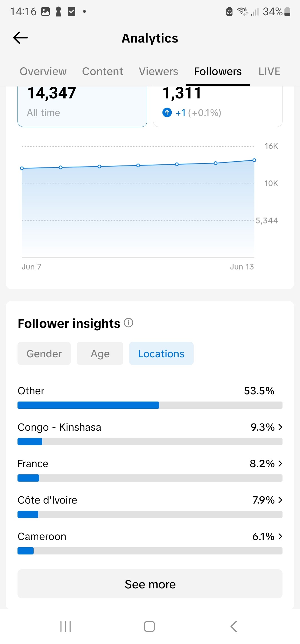Switch to the Overview tab
Screen dimensions: 300x644
click(x=43, y=71)
